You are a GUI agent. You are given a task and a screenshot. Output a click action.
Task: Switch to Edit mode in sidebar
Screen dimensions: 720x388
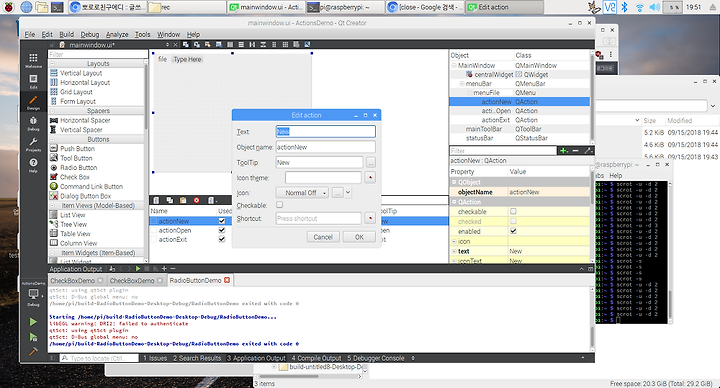click(33, 81)
